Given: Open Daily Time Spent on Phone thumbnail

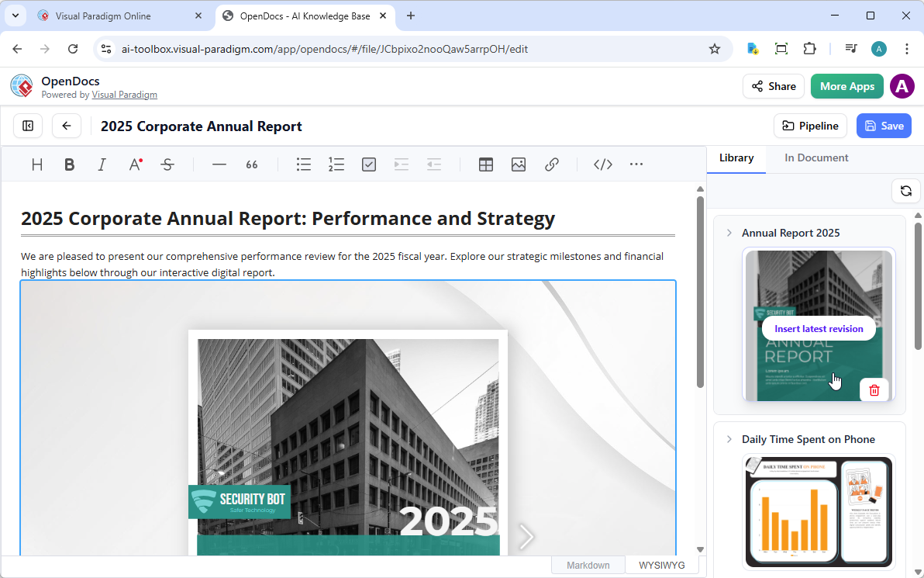Looking at the screenshot, I should [x=818, y=512].
